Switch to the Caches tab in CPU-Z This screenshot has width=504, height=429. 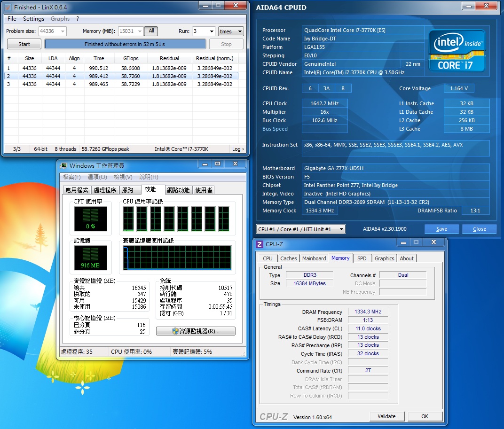click(x=288, y=258)
